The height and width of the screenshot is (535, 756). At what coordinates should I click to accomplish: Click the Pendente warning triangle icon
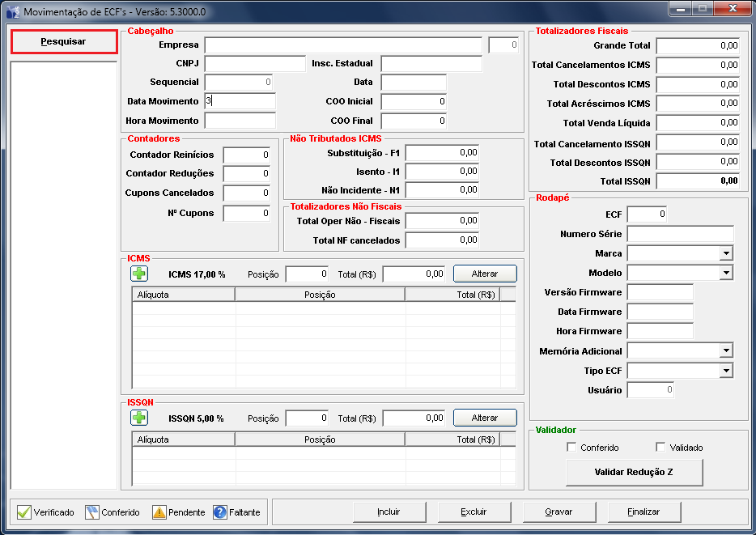(x=159, y=512)
